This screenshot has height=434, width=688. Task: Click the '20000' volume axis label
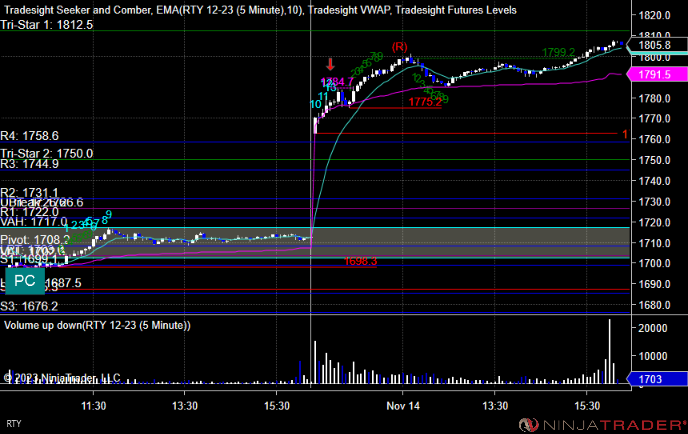[x=652, y=328]
